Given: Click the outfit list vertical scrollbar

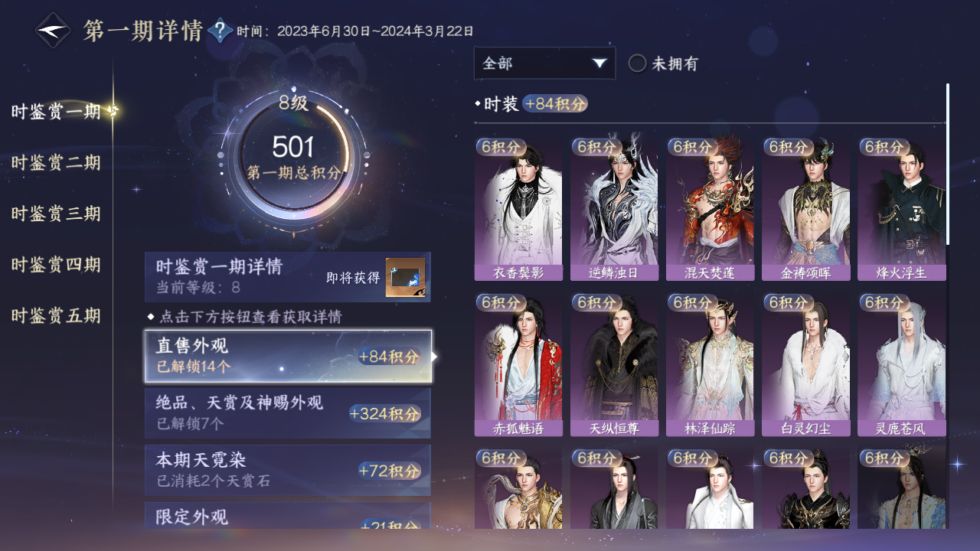Looking at the screenshot, I should [948, 164].
